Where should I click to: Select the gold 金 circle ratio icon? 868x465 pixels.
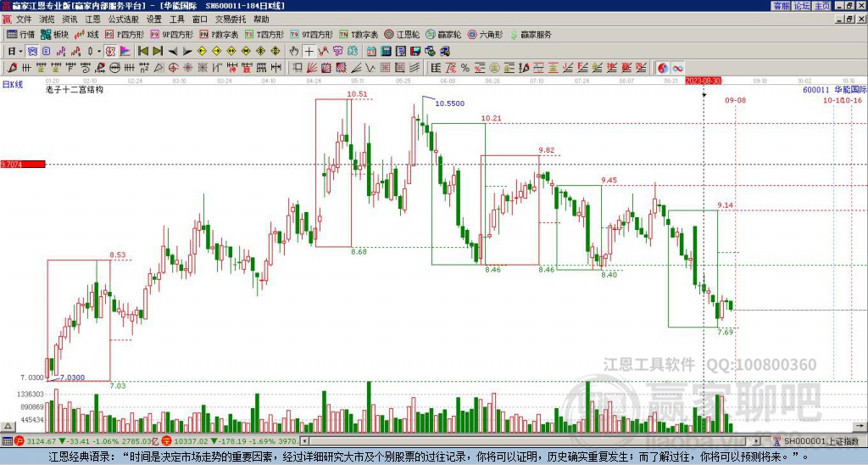tap(494, 68)
